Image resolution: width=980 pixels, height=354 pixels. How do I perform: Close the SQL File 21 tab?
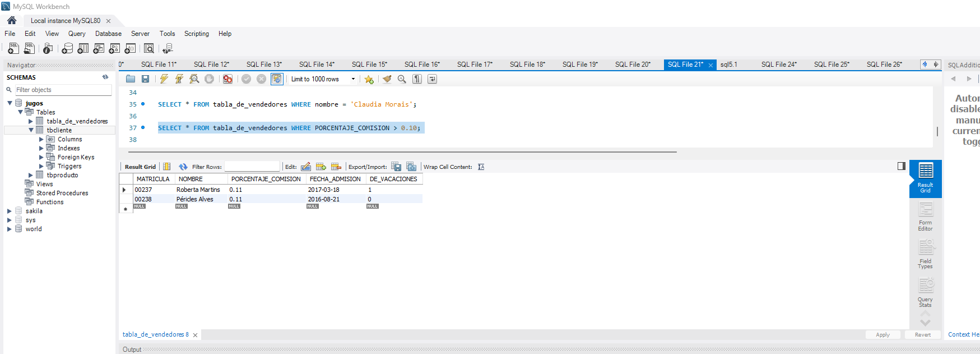point(710,65)
